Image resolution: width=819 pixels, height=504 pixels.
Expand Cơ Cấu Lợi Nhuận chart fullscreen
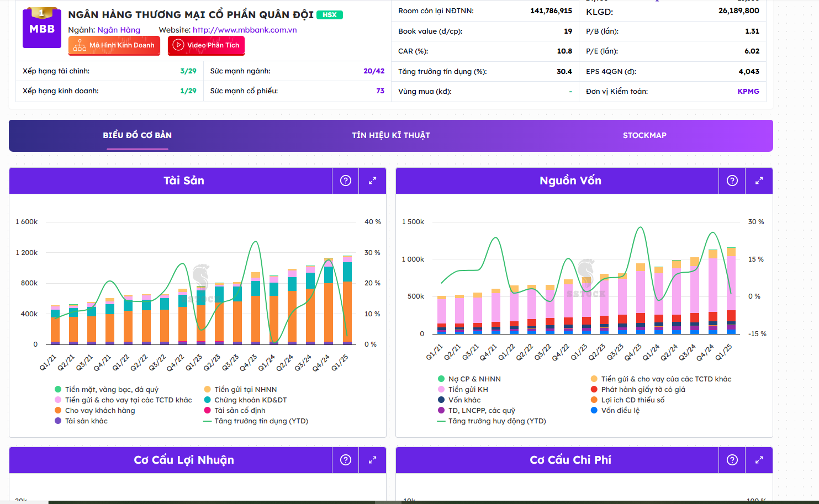tap(373, 460)
